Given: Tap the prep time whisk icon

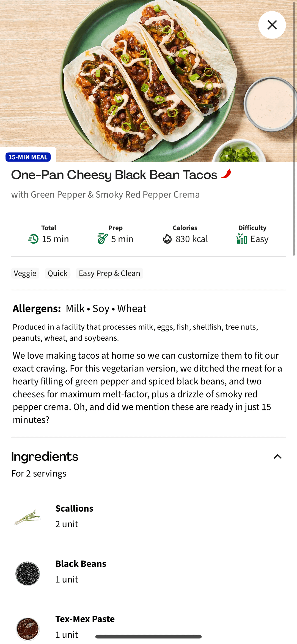Looking at the screenshot, I should click(x=103, y=239).
